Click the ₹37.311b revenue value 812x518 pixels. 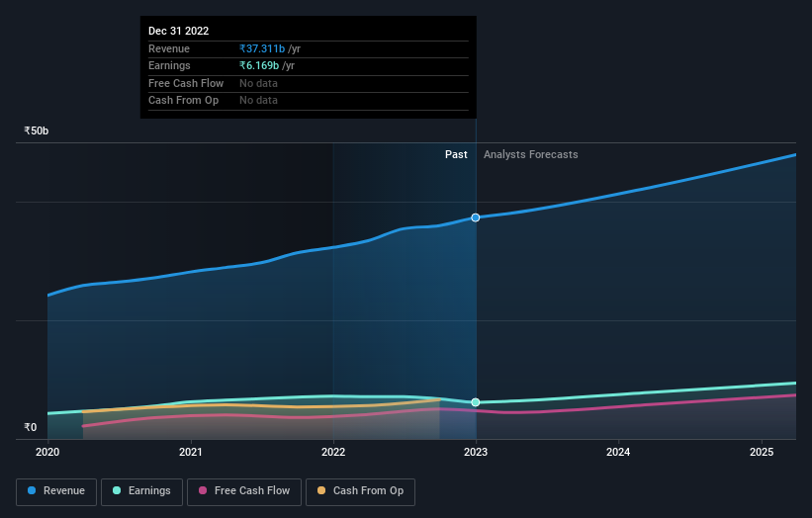point(262,48)
